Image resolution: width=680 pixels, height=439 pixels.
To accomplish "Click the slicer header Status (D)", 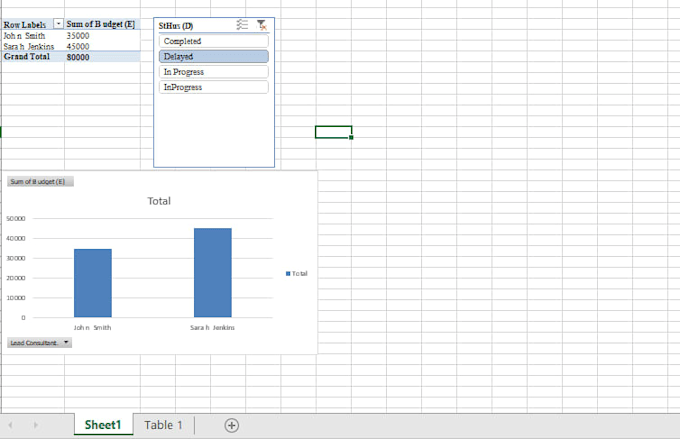I will coord(176,26).
